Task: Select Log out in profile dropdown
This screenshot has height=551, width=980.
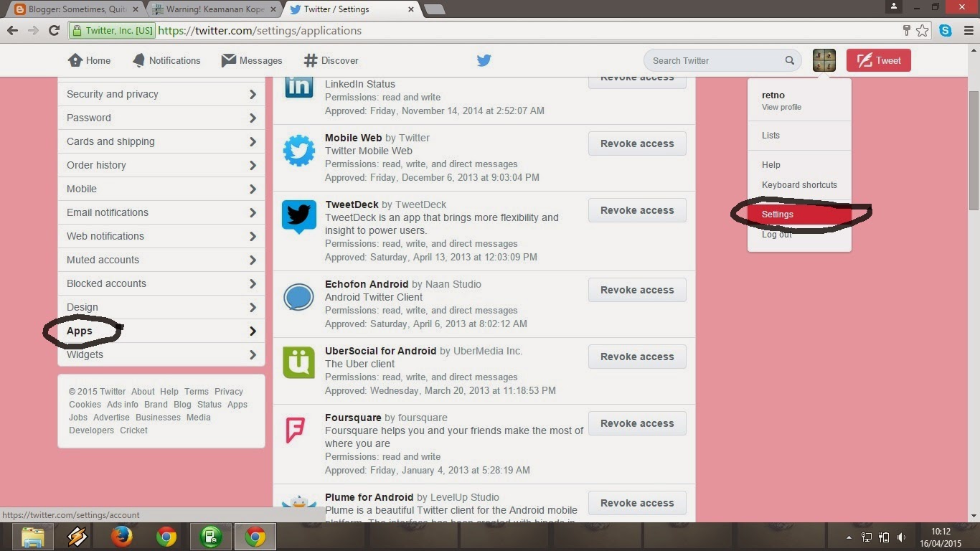Action: coord(776,234)
